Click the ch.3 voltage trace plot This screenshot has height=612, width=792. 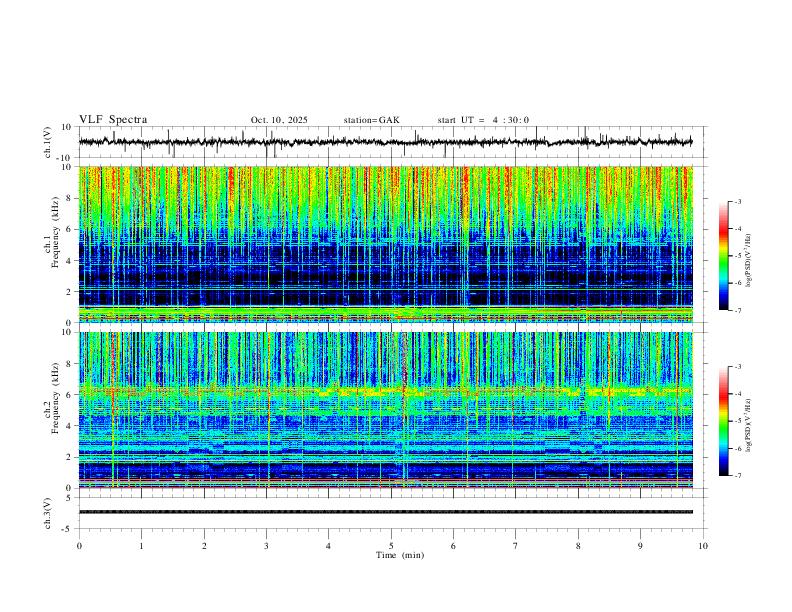[393, 513]
